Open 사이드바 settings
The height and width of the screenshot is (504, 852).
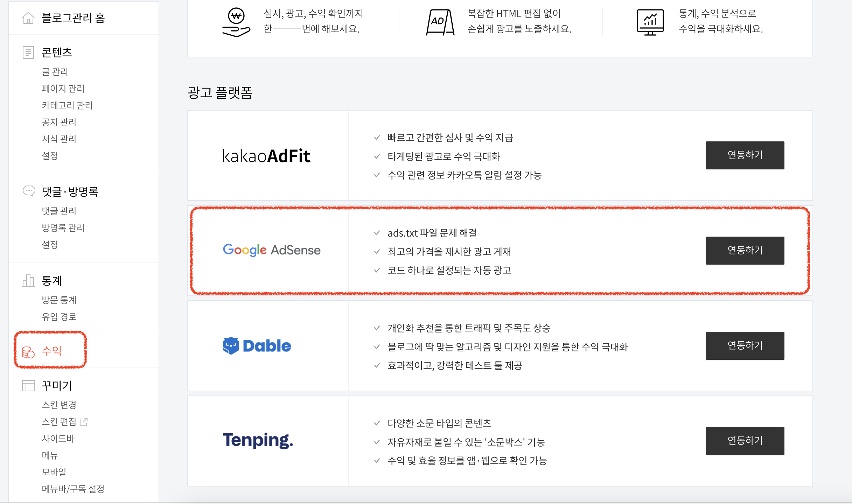point(58,439)
